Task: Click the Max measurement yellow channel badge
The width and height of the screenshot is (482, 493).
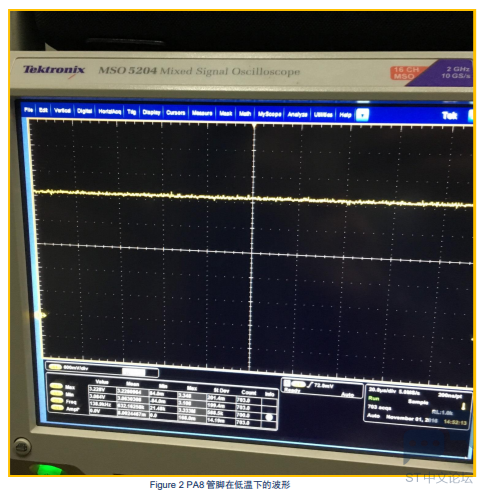Action: tap(56, 386)
